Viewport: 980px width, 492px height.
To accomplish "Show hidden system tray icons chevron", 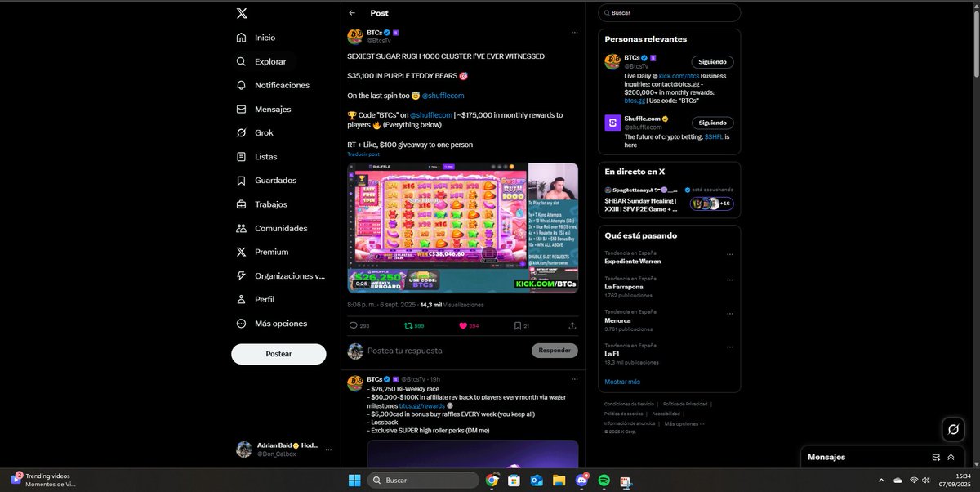I will [881, 480].
